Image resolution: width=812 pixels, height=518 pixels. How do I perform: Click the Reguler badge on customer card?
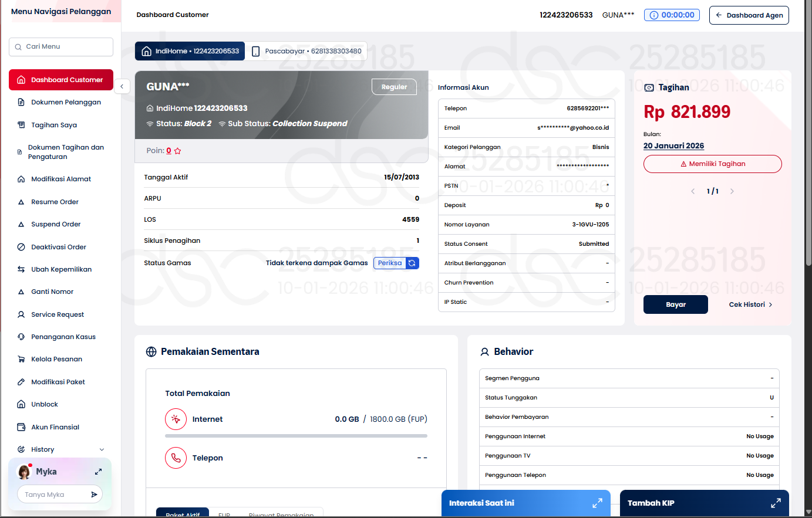(x=394, y=87)
